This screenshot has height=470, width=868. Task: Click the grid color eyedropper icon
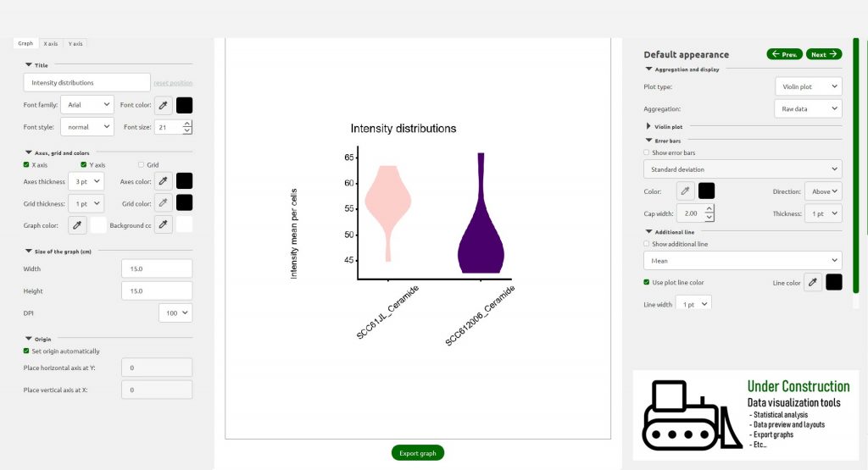[x=164, y=203]
